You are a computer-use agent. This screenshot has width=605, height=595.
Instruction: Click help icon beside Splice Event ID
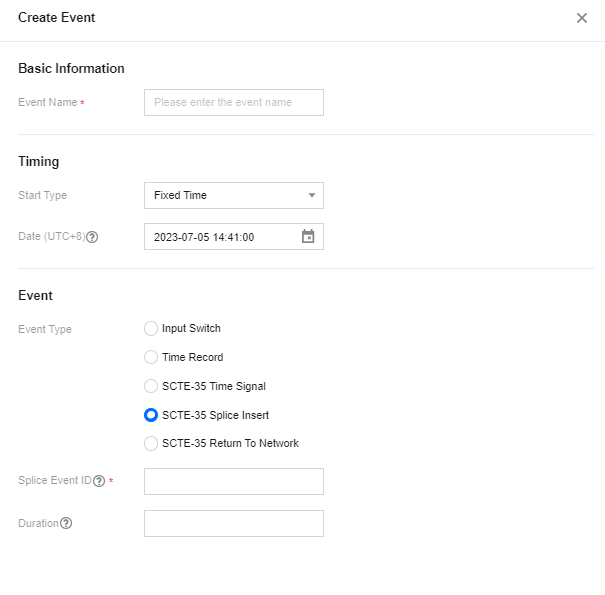(x=99, y=481)
